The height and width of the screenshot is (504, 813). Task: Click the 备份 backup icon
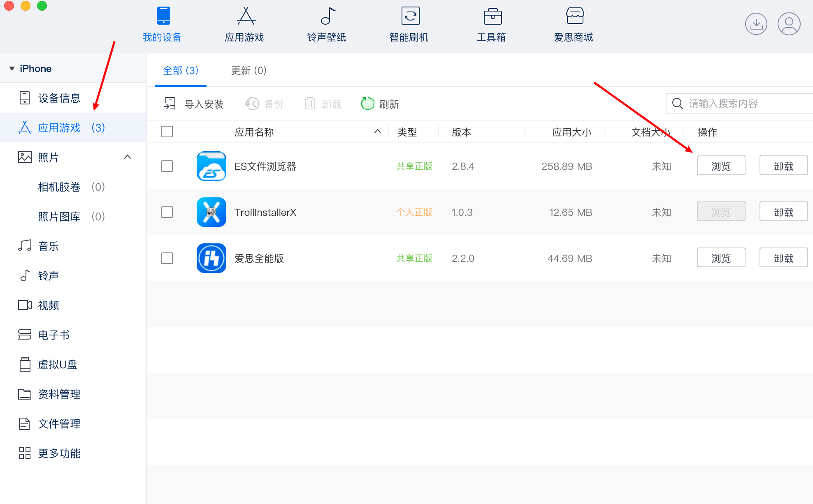(252, 104)
